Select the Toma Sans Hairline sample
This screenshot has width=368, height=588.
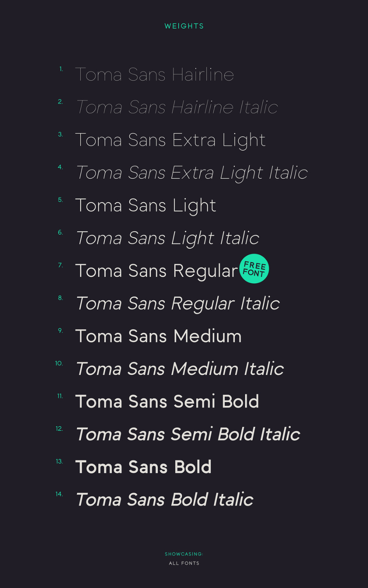(x=155, y=75)
